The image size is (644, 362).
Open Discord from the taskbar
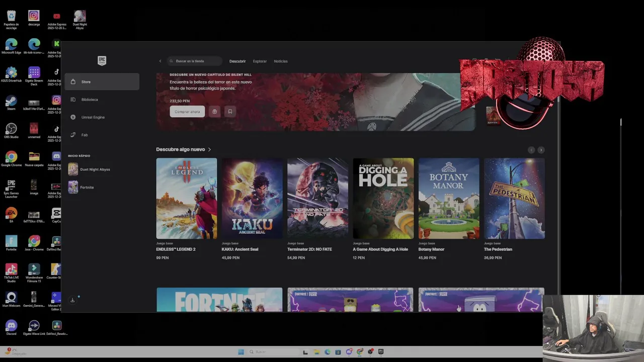pyautogui.click(x=349, y=352)
